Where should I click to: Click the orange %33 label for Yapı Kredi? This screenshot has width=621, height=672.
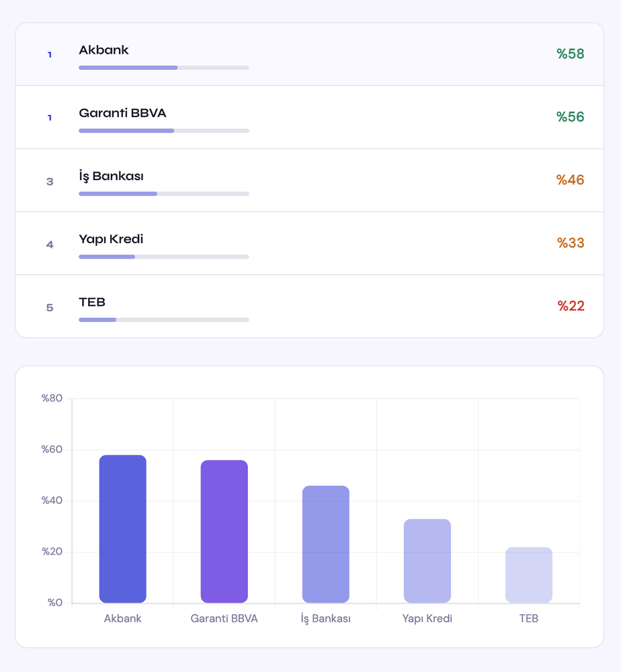(x=571, y=243)
